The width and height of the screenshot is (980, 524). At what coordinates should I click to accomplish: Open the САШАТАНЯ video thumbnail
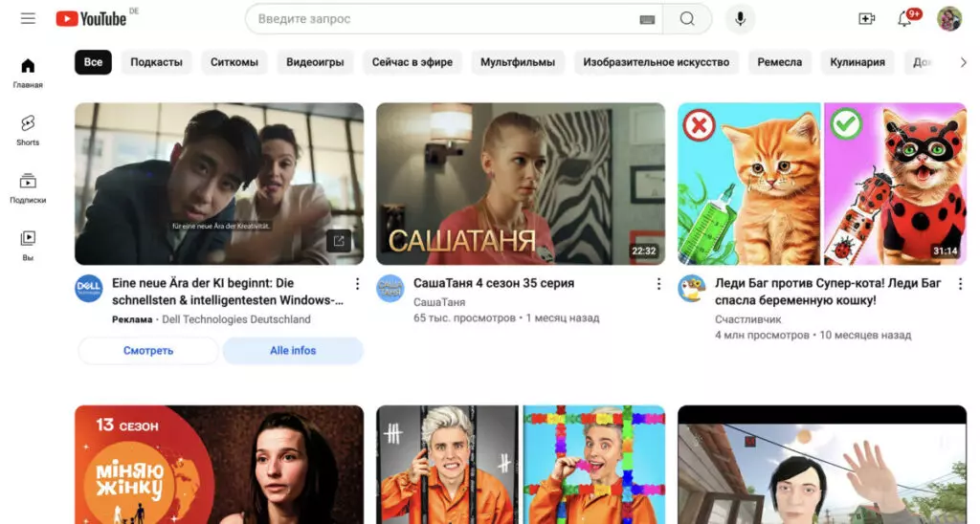[x=521, y=184]
